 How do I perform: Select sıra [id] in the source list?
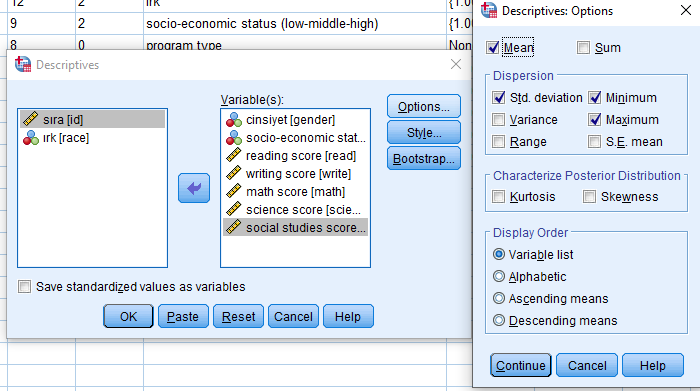(92, 119)
